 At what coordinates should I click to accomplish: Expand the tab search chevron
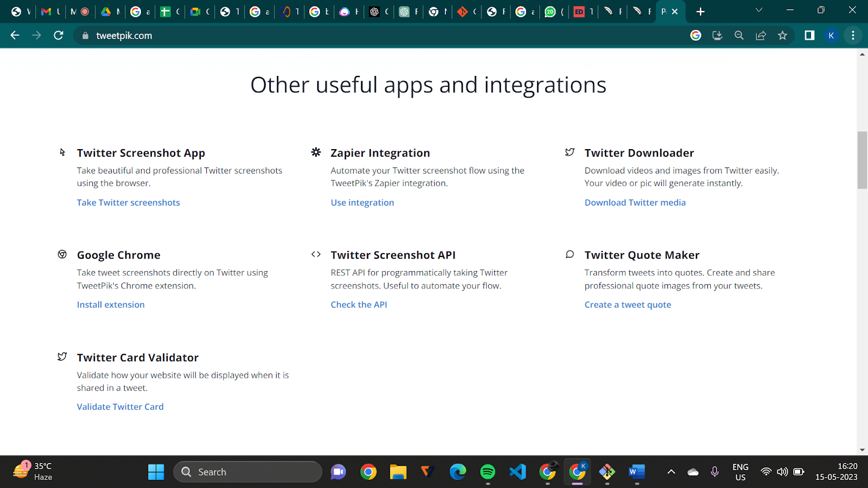tap(759, 10)
